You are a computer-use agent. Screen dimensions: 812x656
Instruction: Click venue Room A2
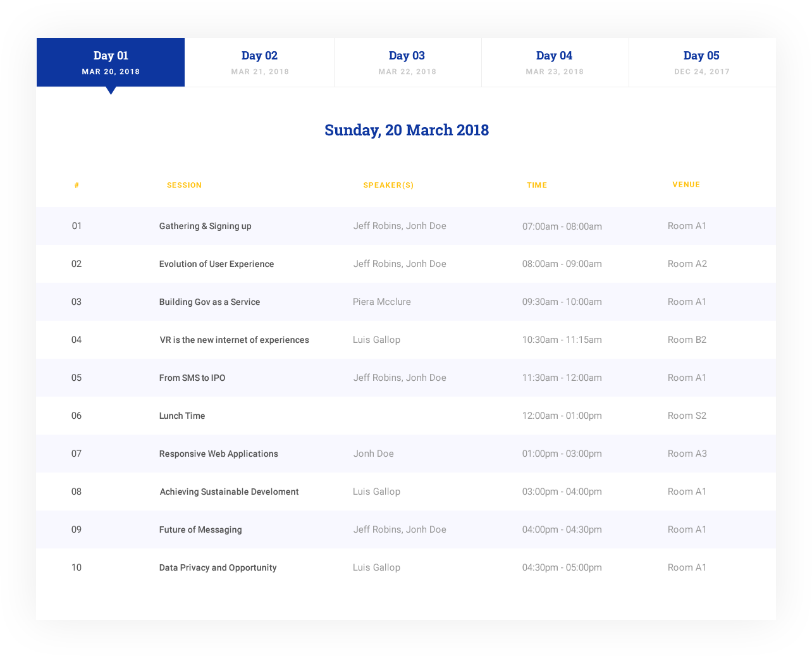point(687,264)
